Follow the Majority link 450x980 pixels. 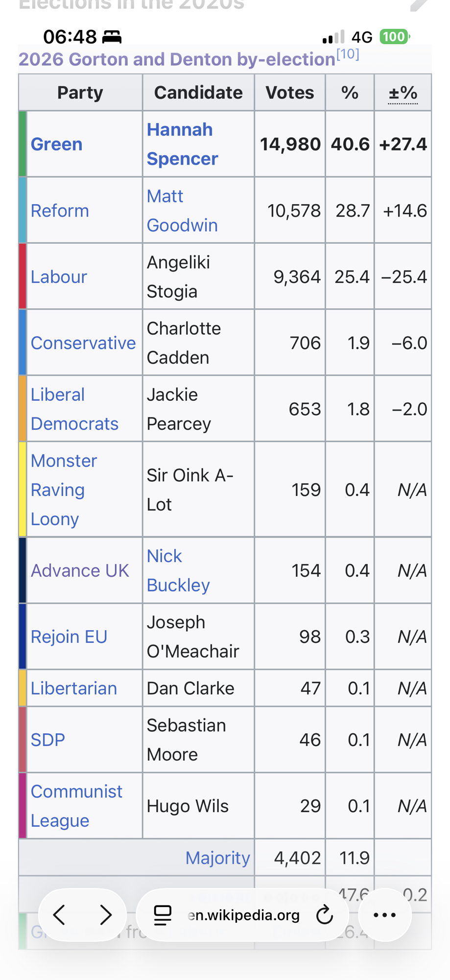click(217, 857)
